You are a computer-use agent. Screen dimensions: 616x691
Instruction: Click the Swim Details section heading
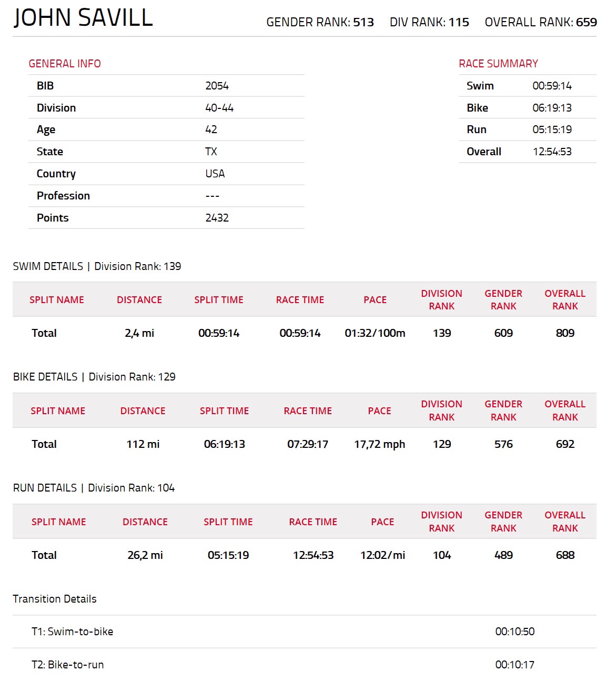tap(97, 266)
